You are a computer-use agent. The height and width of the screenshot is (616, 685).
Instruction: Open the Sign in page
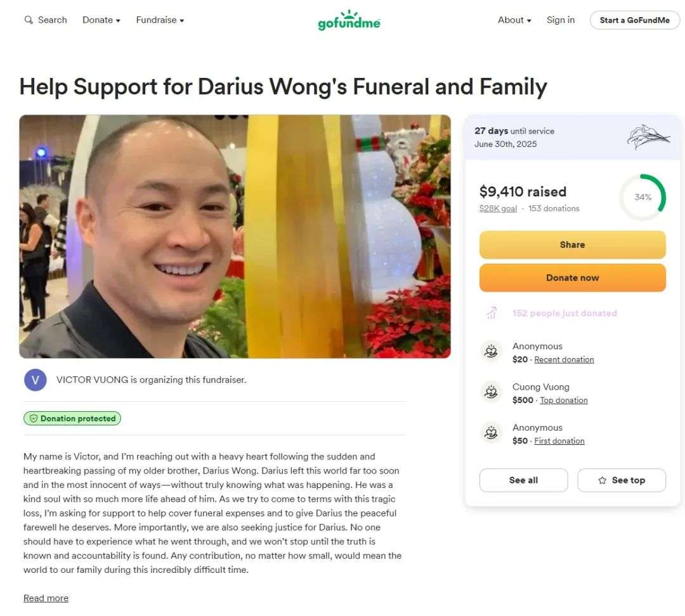pos(561,20)
